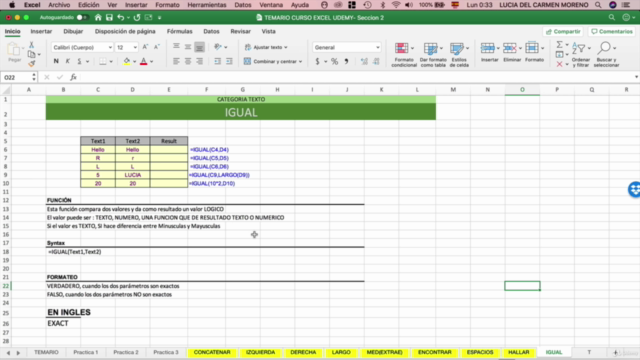Cut selection with the scissors icon
Viewport: 640px width, 360px height.
[x=31, y=45]
